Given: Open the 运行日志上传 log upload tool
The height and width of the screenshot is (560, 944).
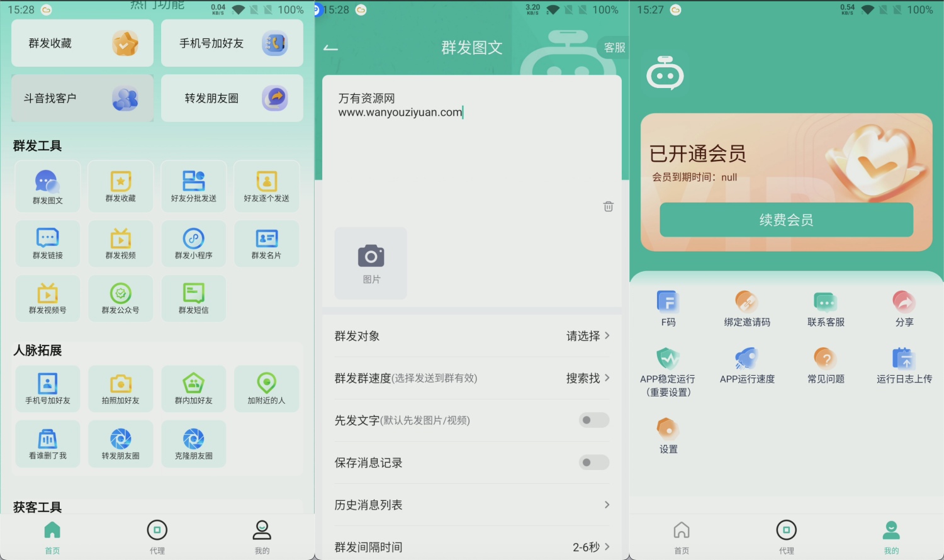Looking at the screenshot, I should click(x=904, y=365).
